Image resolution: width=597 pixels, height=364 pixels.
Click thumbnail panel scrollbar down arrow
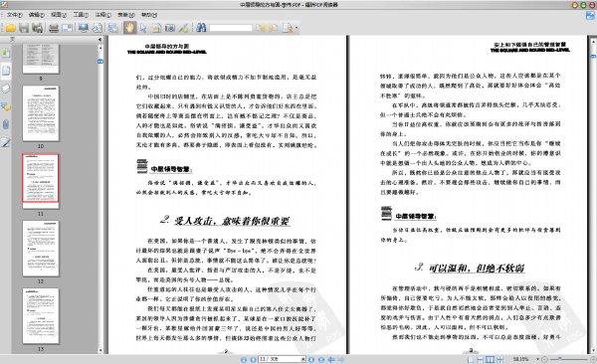pyautogui.click(x=100, y=350)
